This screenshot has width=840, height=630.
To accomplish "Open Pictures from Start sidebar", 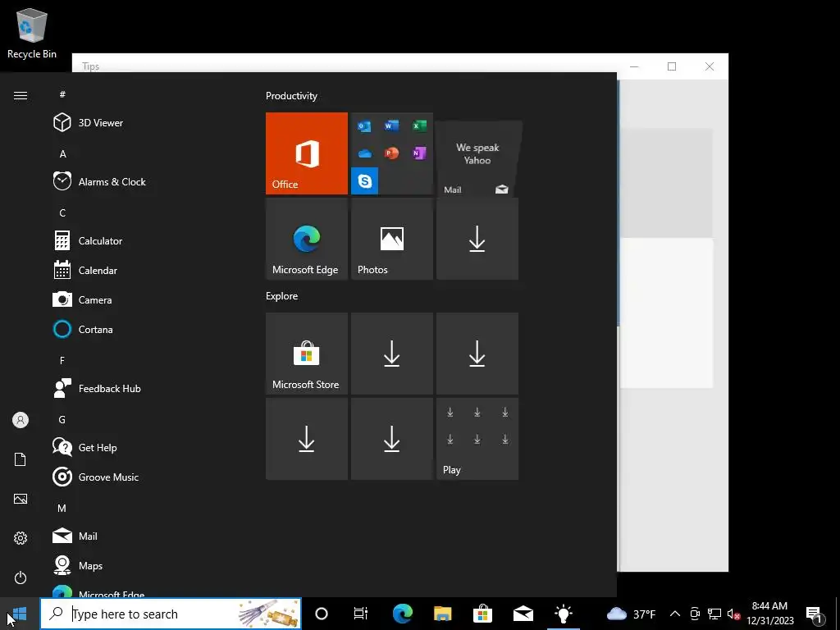I will tap(21, 499).
